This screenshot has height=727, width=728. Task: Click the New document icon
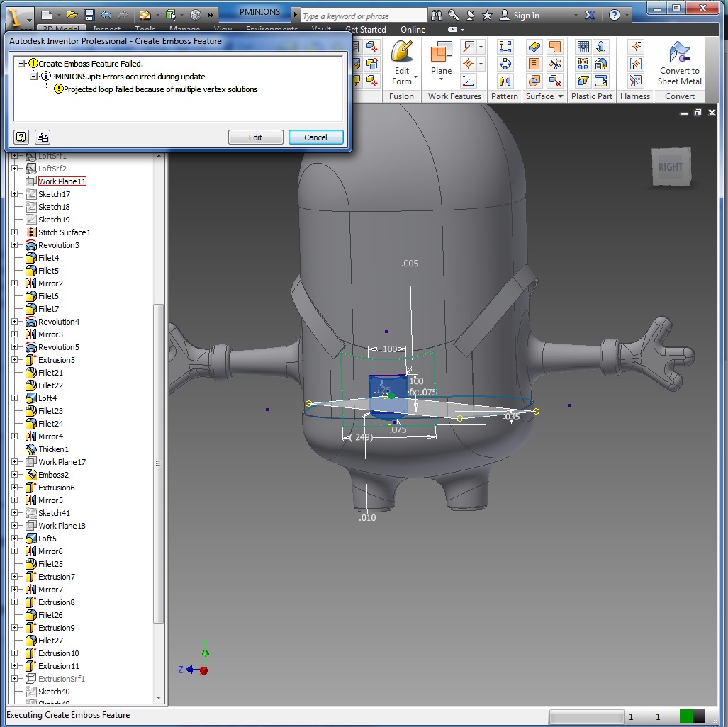(x=47, y=16)
